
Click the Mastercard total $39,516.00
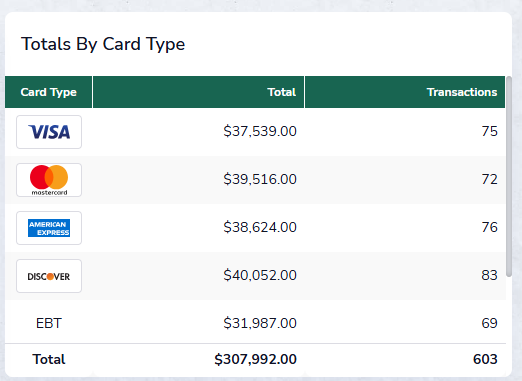260,179
